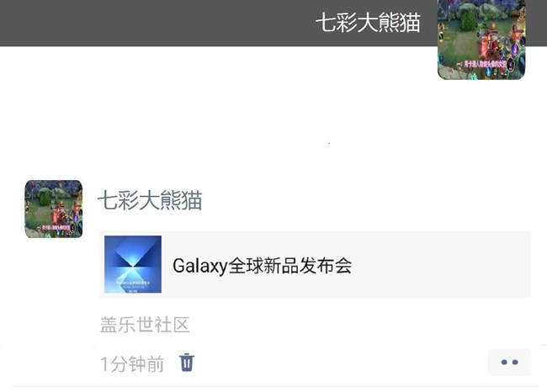Viewport: 547px width, 392px height.
Task: Expand post actions with the double-dot icon
Action: [509, 363]
